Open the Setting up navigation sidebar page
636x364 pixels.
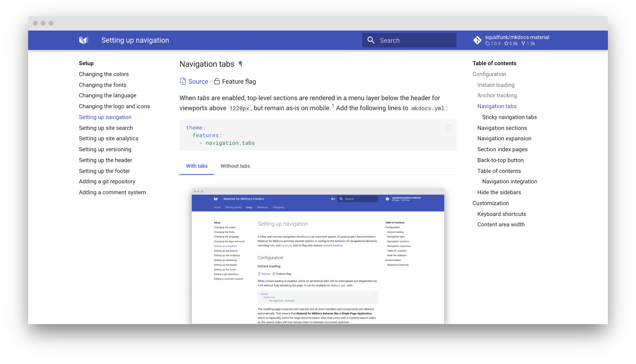point(105,117)
